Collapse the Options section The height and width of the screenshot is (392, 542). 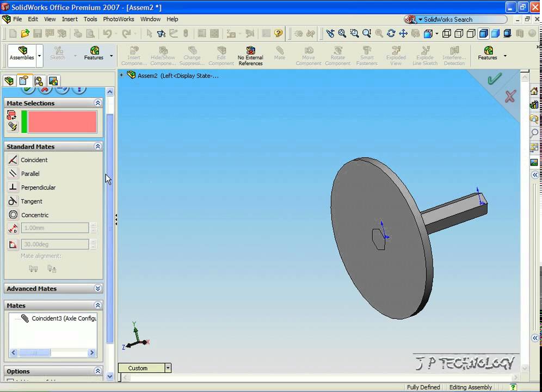pyautogui.click(x=98, y=371)
